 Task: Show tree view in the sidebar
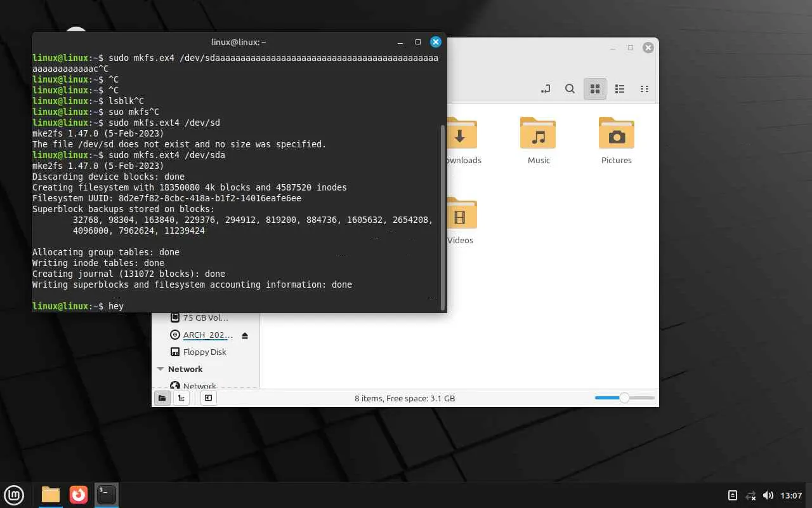tap(181, 398)
